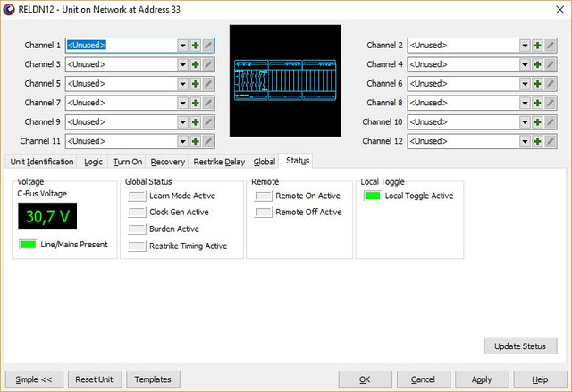The height and width of the screenshot is (392, 572).
Task: Click the green plus icon for Channel 3
Action: tap(196, 64)
